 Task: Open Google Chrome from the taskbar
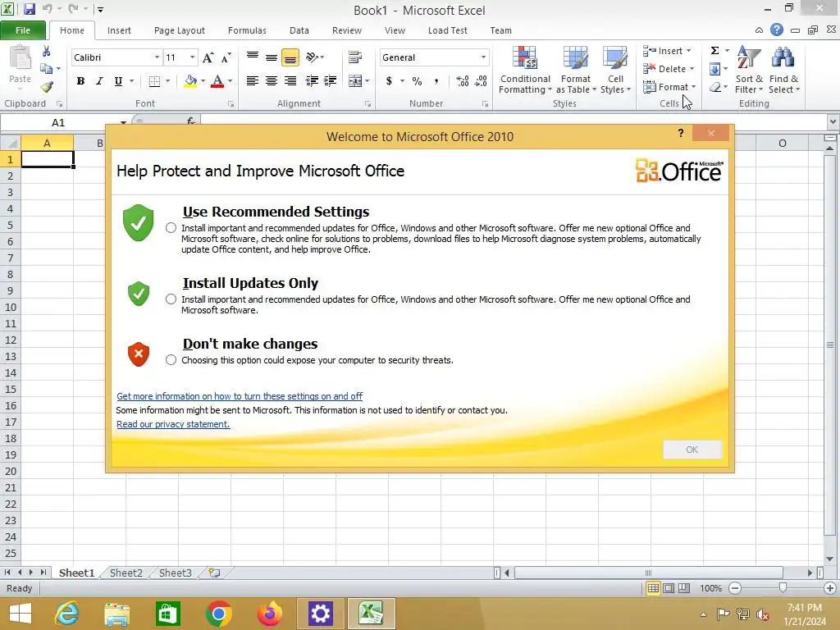tap(218, 614)
